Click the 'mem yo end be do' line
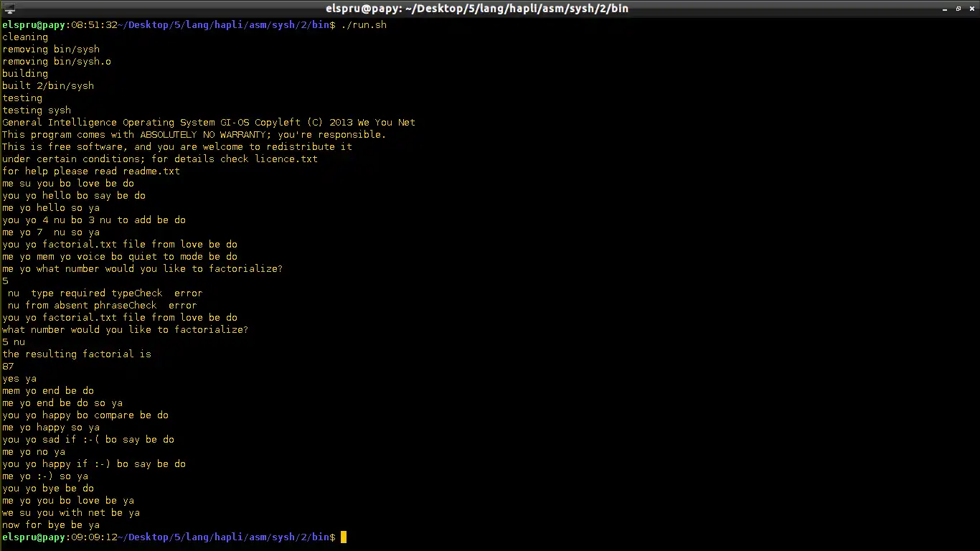The height and width of the screenshot is (551, 980). point(48,391)
